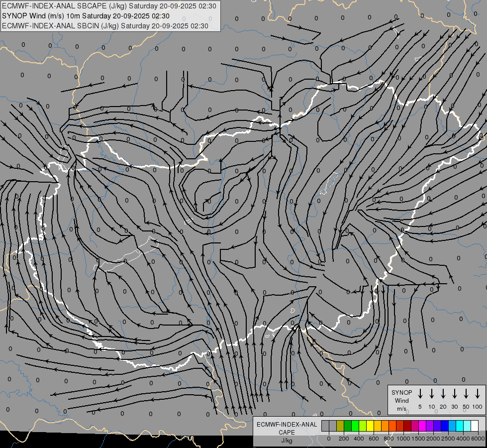
Task: Click the '2000' tick on CAPE scale
Action: click(433, 439)
